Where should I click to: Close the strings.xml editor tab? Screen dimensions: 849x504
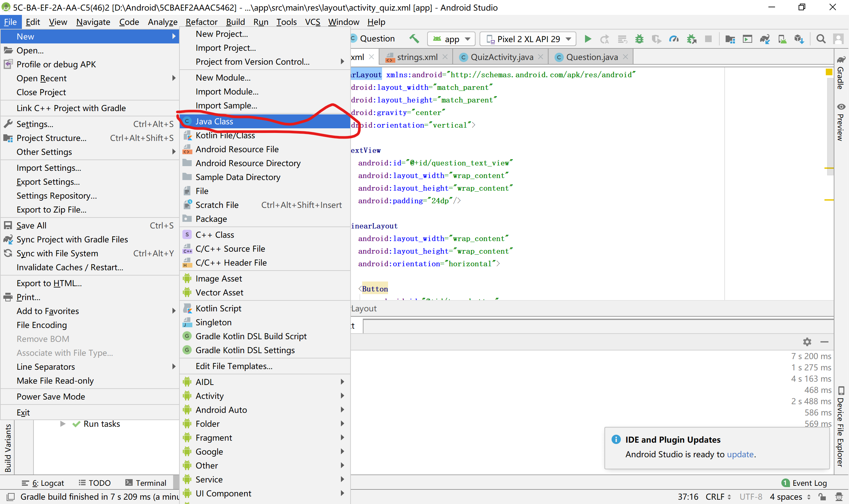[x=445, y=57]
